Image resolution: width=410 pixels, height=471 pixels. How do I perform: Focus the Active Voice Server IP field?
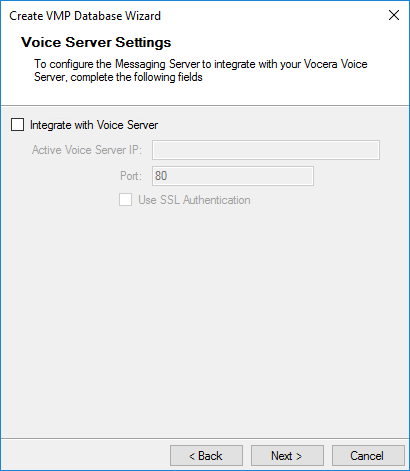tap(266, 150)
